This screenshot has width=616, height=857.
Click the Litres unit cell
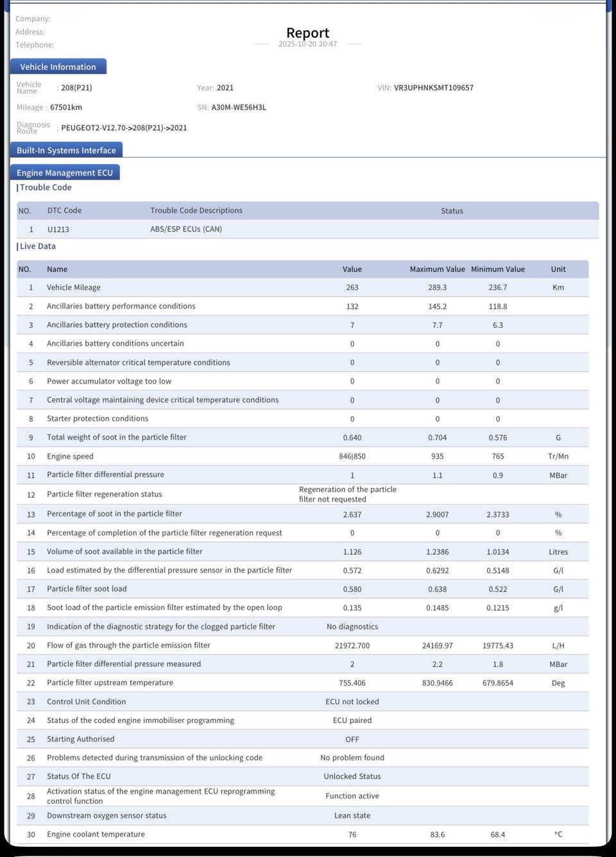pyautogui.click(x=558, y=552)
